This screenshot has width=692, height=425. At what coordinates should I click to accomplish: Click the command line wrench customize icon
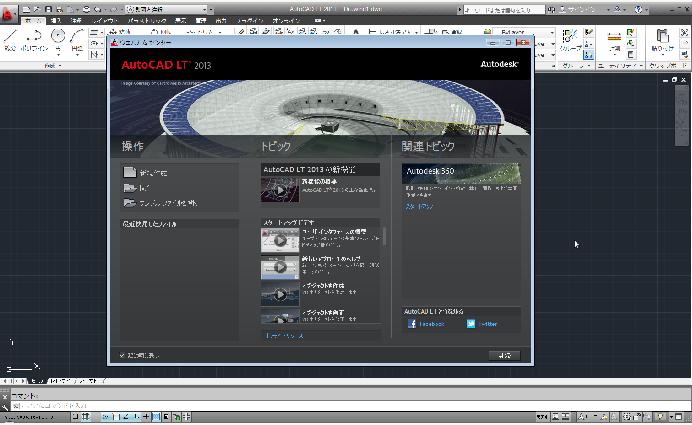pyautogui.click(x=4, y=406)
